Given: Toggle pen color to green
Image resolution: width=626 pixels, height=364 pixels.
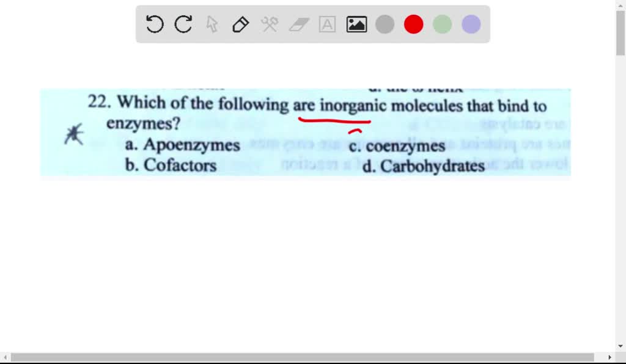Looking at the screenshot, I should (x=442, y=24).
